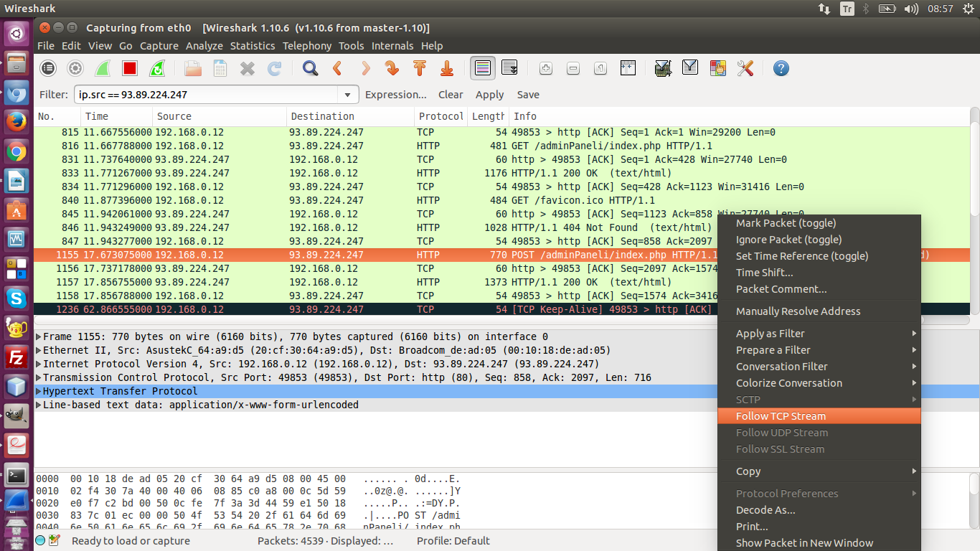Choose Ignore Packet (toggle) menu entry
980x551 pixels.
819,240
